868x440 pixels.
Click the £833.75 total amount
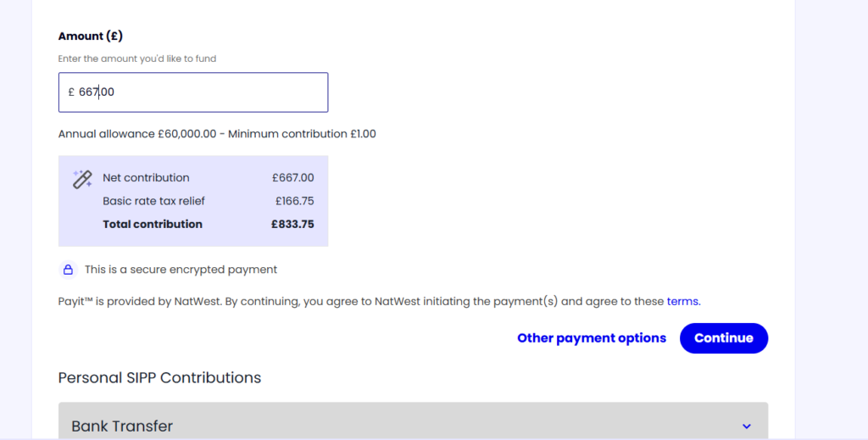coord(292,224)
